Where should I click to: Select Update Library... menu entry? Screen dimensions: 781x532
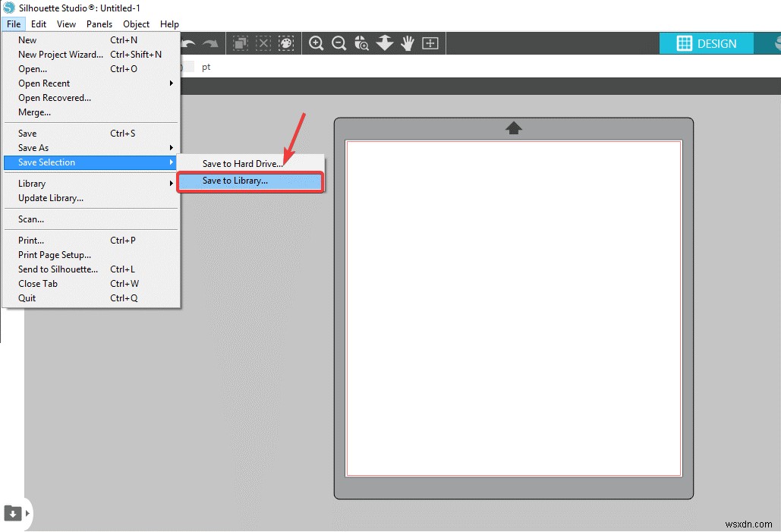tap(92, 198)
